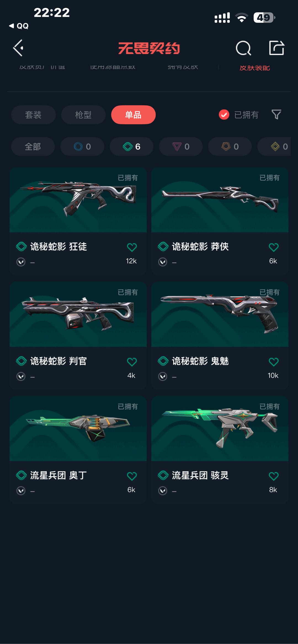
Task: Switch to the 枪型 tab
Action: click(83, 115)
